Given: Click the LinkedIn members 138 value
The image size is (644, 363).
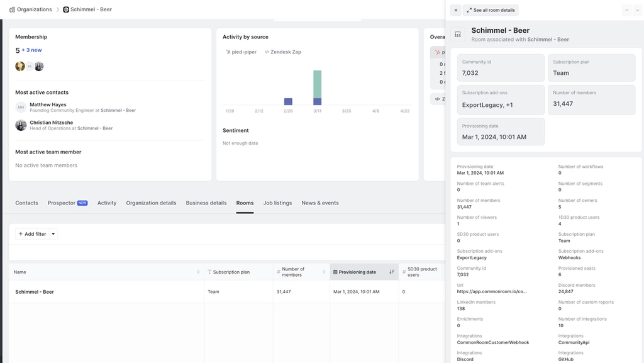Looking at the screenshot, I should tap(461, 309).
